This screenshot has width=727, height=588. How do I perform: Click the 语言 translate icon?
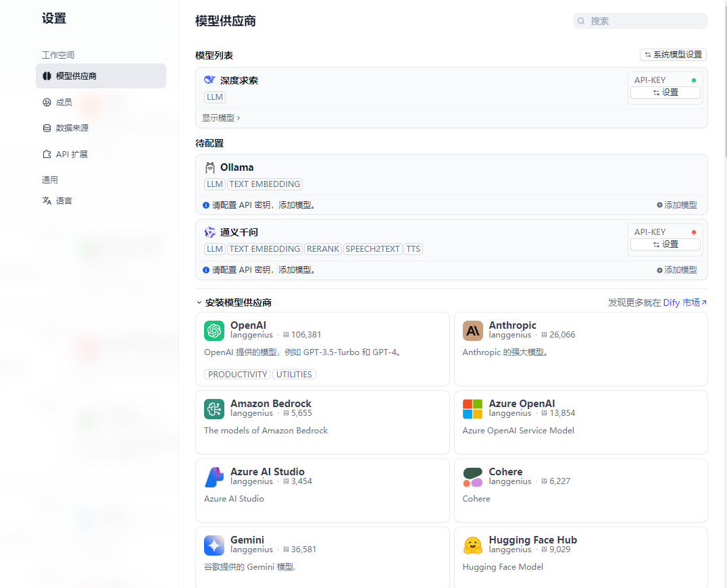[47, 201]
